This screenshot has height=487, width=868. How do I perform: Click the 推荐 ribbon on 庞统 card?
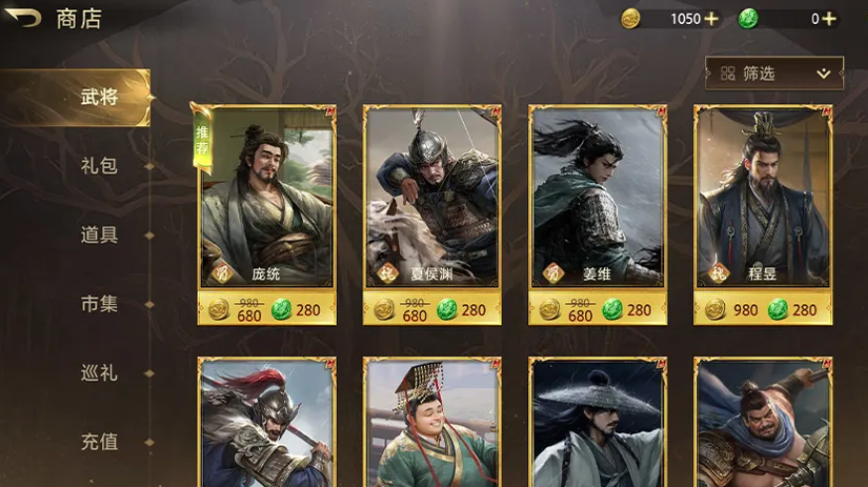pos(202,138)
